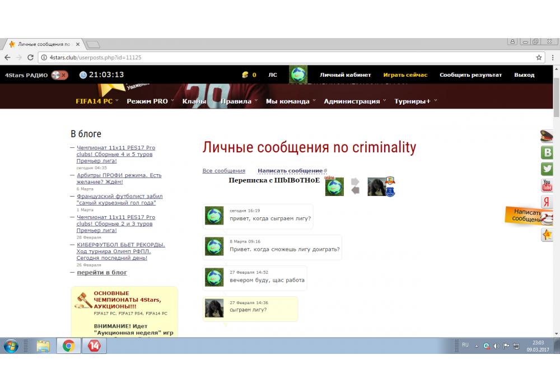Select Играть сейчас in top bar

pyautogui.click(x=405, y=75)
